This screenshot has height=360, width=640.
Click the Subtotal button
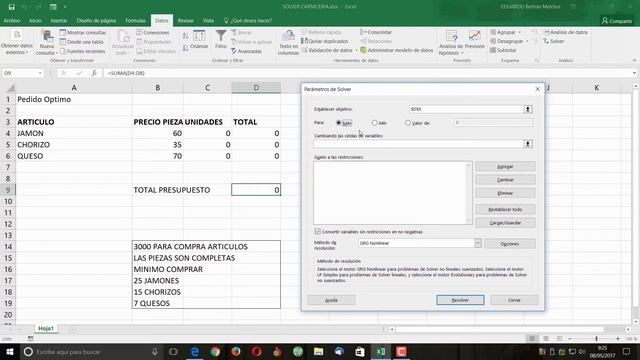point(503,50)
